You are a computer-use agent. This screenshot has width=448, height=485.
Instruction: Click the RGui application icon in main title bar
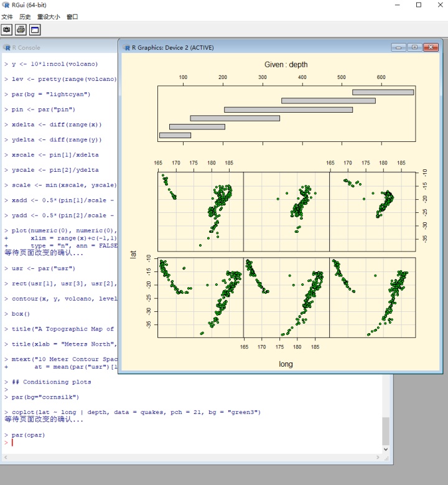[6, 5]
